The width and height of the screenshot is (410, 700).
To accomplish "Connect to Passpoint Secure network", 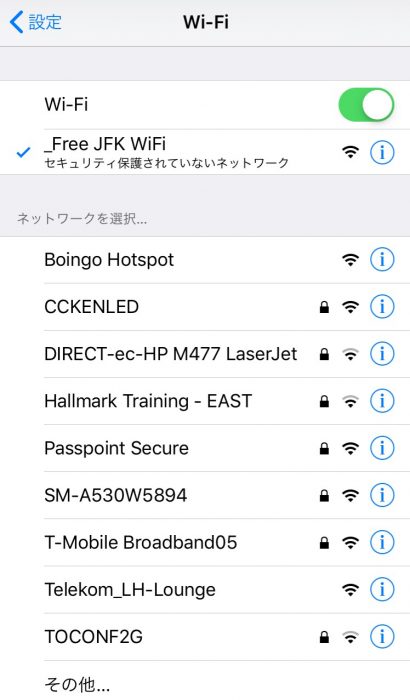I will [x=205, y=448].
